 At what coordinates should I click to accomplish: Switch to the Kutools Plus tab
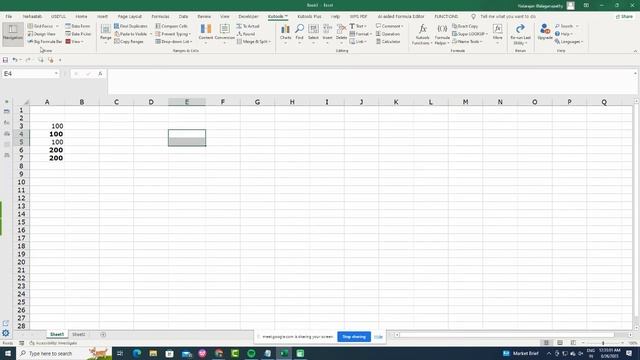(309, 16)
